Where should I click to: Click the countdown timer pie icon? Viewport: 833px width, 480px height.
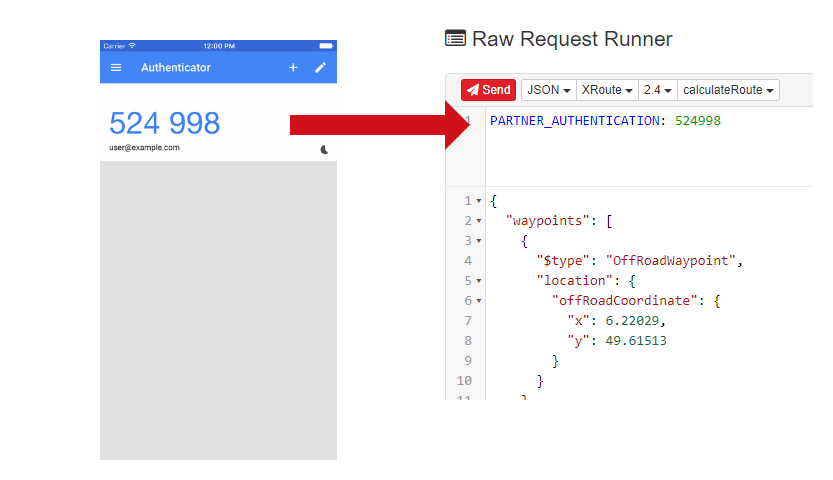point(325,149)
